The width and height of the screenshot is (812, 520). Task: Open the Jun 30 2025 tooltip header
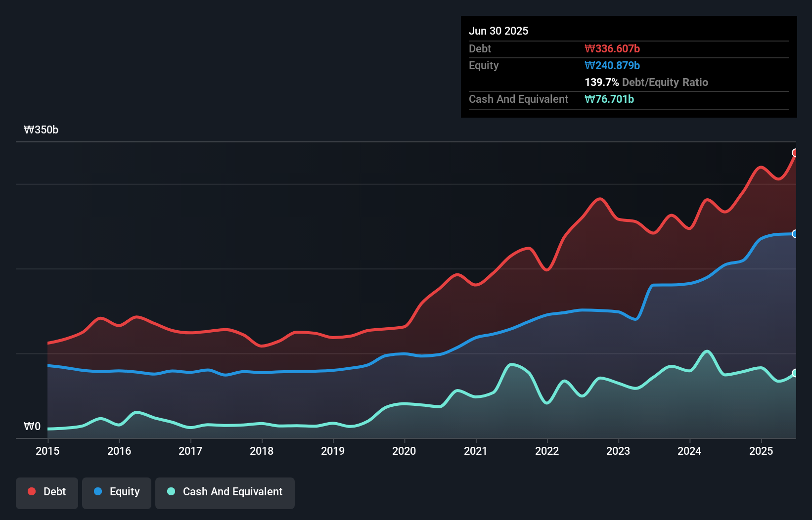tap(498, 31)
